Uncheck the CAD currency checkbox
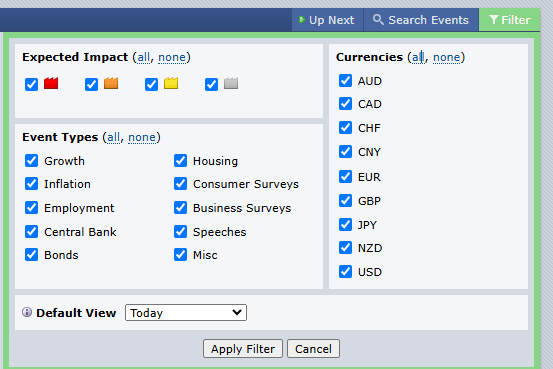 tap(345, 104)
